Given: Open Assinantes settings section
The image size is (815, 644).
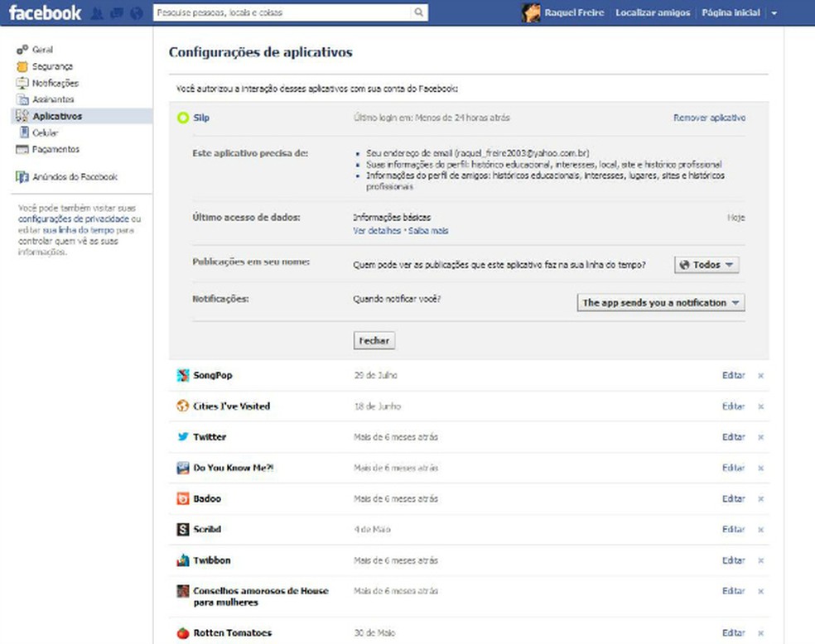Looking at the screenshot, I should click(x=53, y=99).
